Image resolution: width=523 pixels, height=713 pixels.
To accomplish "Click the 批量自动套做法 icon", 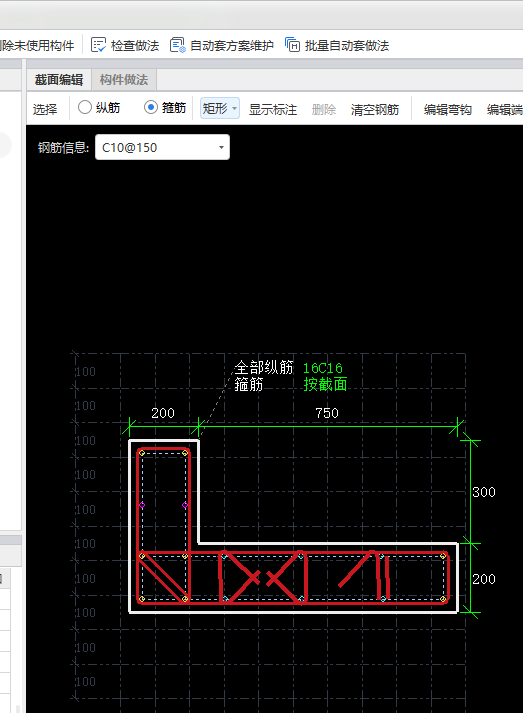I will point(292,45).
